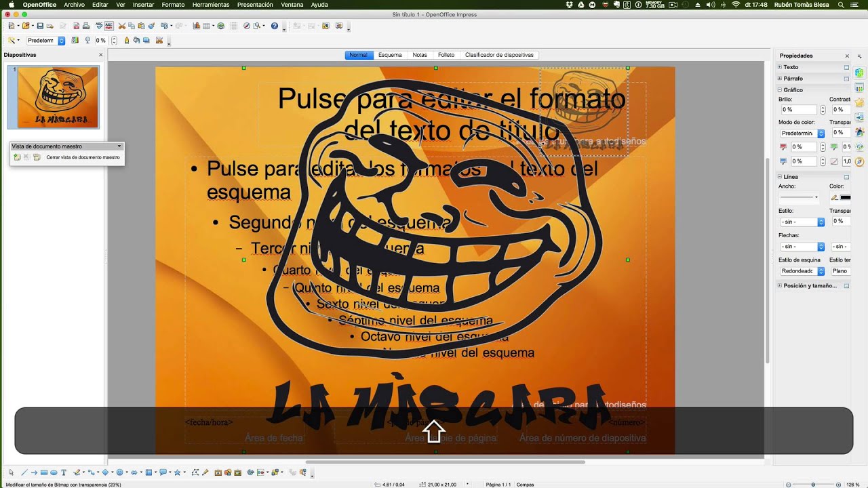Open the Modo de color dropdown

pyautogui.click(x=802, y=133)
